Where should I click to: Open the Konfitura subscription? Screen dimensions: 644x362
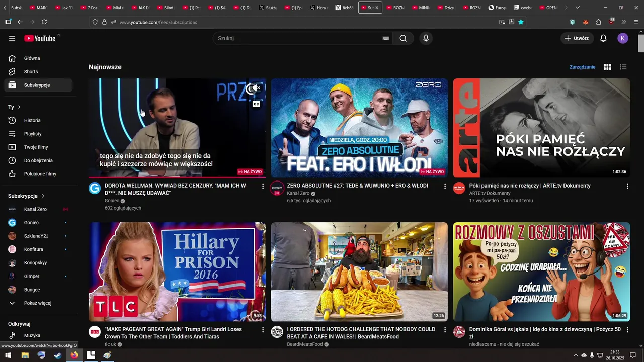coord(38,249)
